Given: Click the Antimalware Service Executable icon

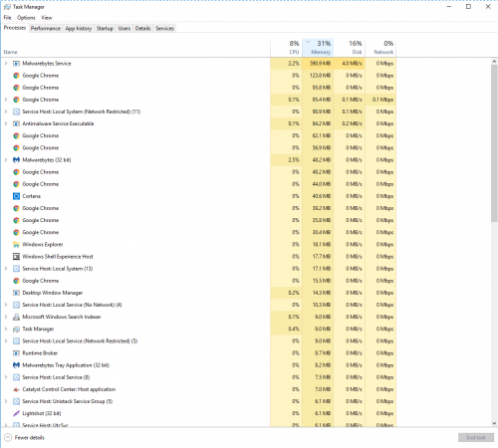Looking at the screenshot, I should tap(16, 123).
